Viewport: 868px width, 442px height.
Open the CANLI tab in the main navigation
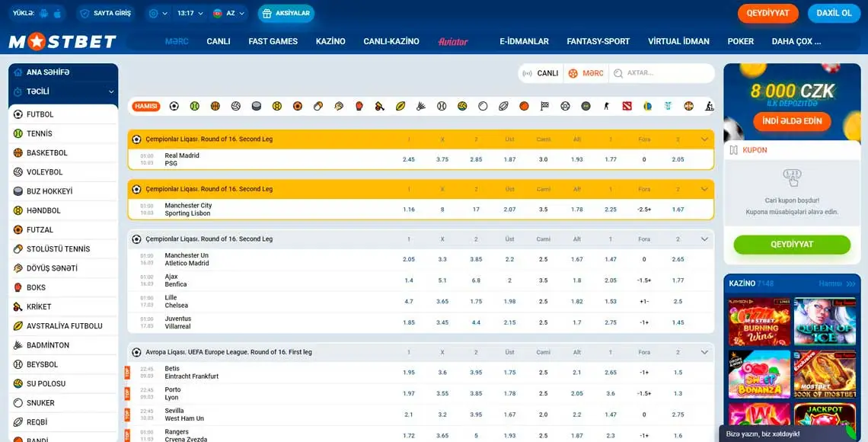click(218, 42)
